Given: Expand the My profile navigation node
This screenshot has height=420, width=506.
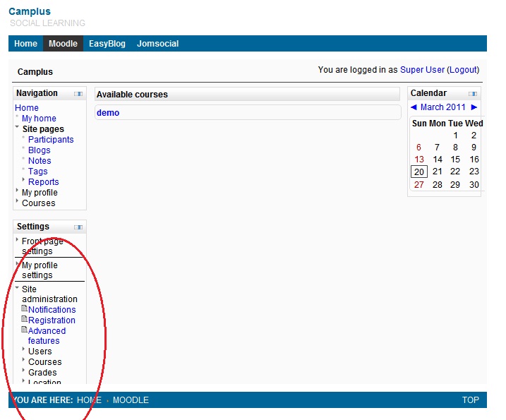Looking at the screenshot, I should tap(18, 191).
